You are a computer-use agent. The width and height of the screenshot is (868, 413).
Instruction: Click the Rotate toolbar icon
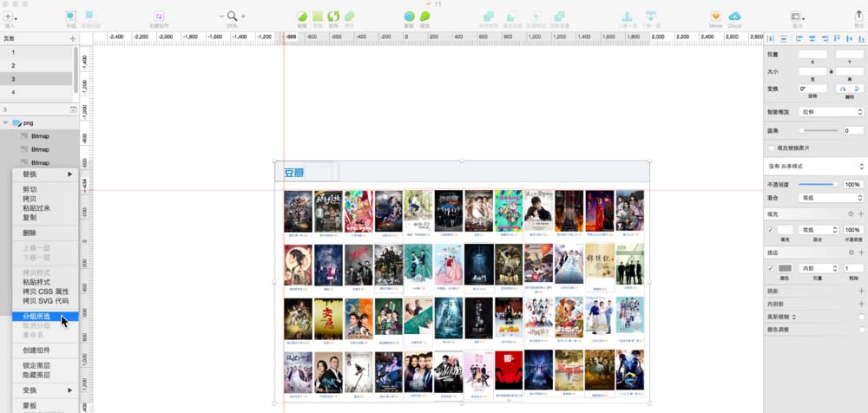[333, 16]
